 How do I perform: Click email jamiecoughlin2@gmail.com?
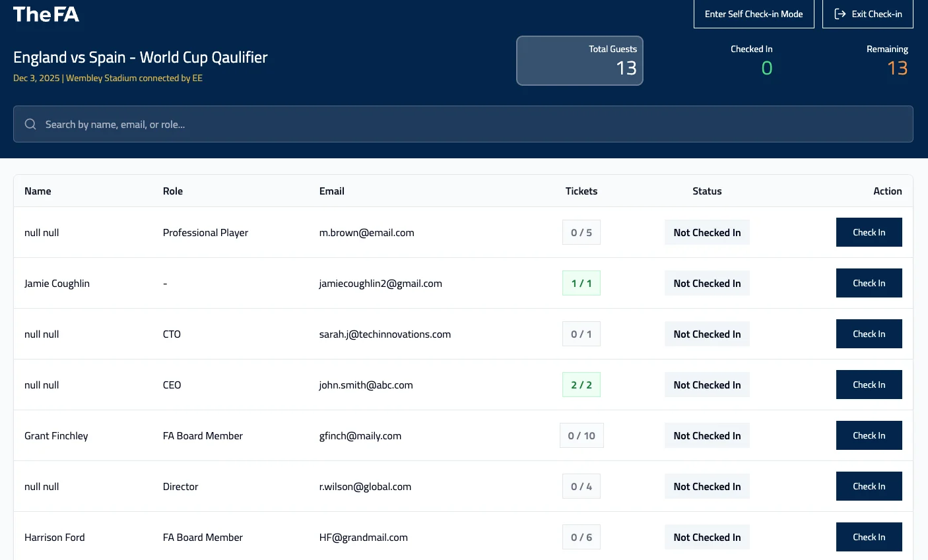[381, 284]
